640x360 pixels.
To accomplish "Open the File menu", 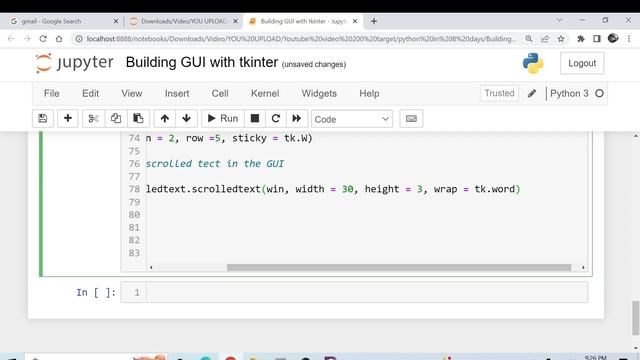I will click(51, 93).
